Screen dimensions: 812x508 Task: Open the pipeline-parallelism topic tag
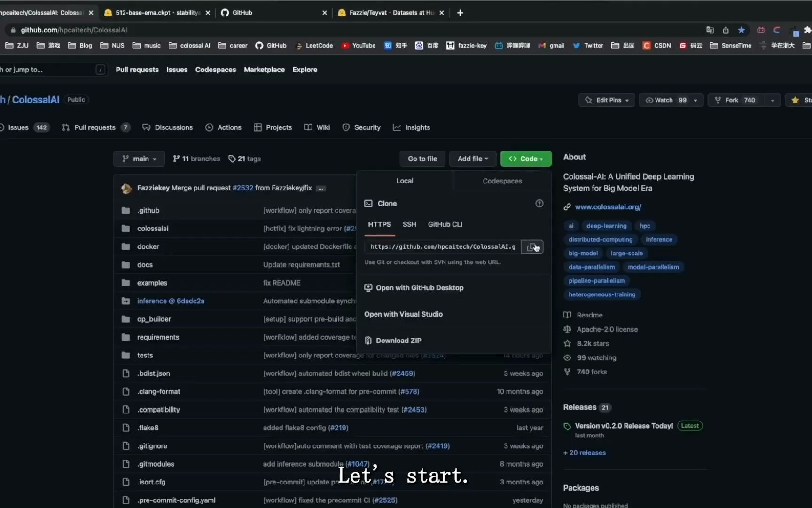pyautogui.click(x=596, y=281)
